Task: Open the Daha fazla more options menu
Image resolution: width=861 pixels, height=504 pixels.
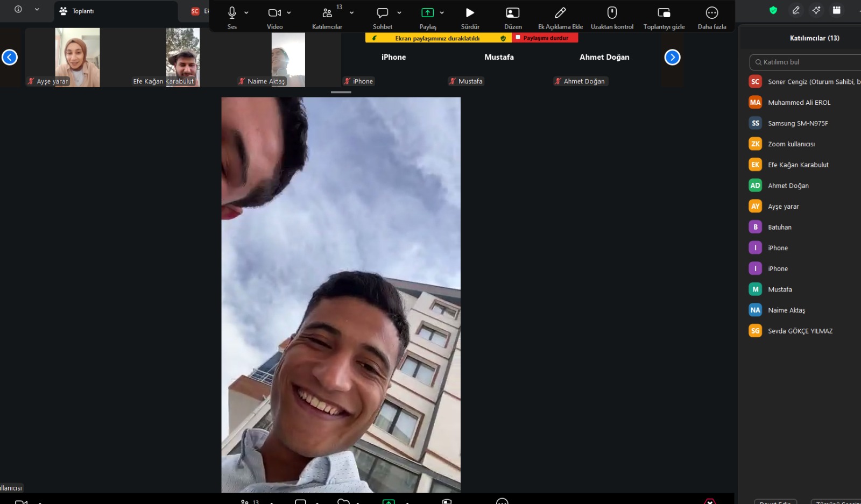Action: 712,13
